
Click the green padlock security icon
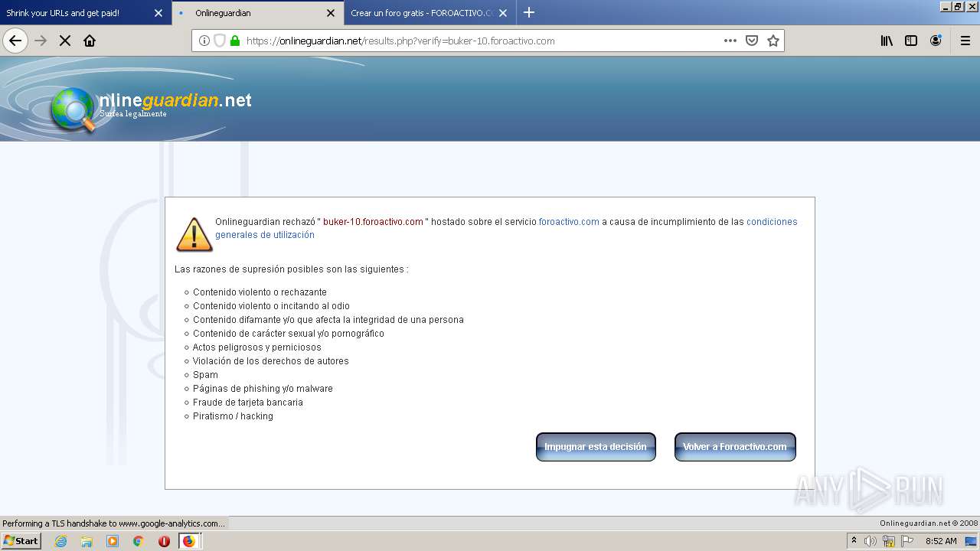click(235, 41)
